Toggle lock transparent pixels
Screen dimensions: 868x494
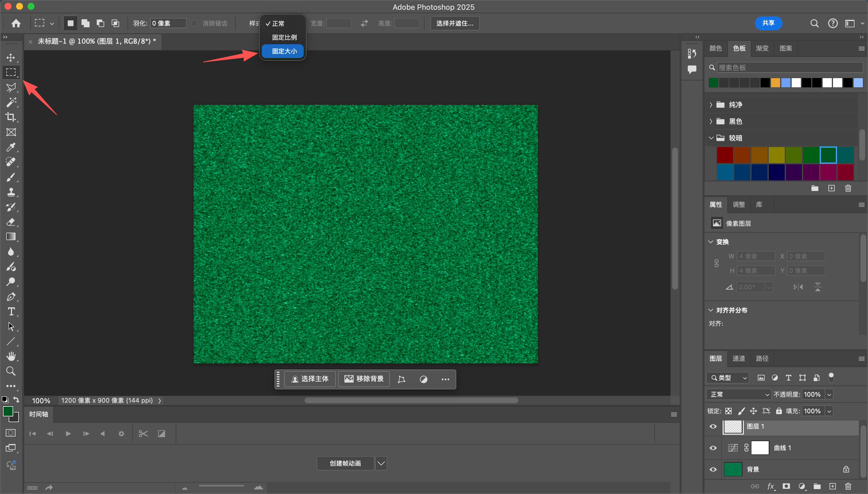(728, 411)
